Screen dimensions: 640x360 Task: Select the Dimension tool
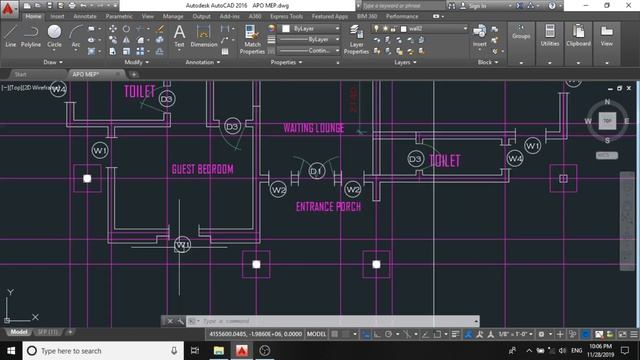203,36
